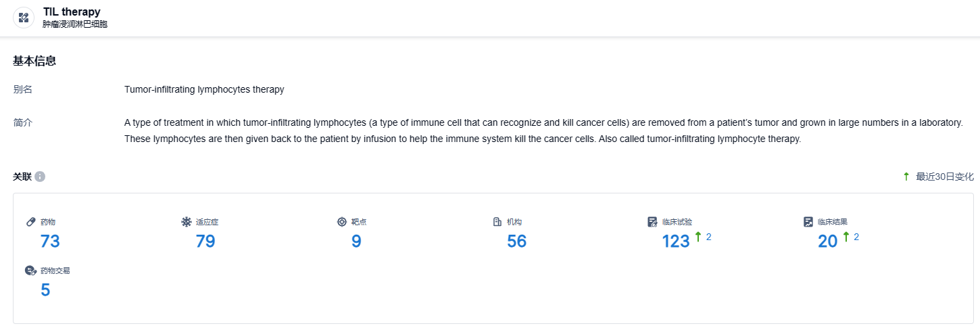Click the pill icon for 药物
Viewport: 980px width, 326px height.
pos(30,222)
